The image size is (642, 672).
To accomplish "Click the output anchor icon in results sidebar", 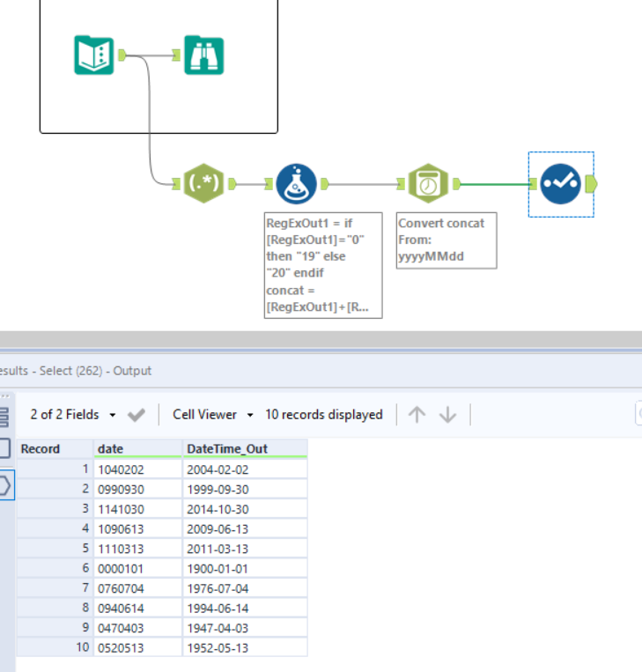I will (6, 485).
